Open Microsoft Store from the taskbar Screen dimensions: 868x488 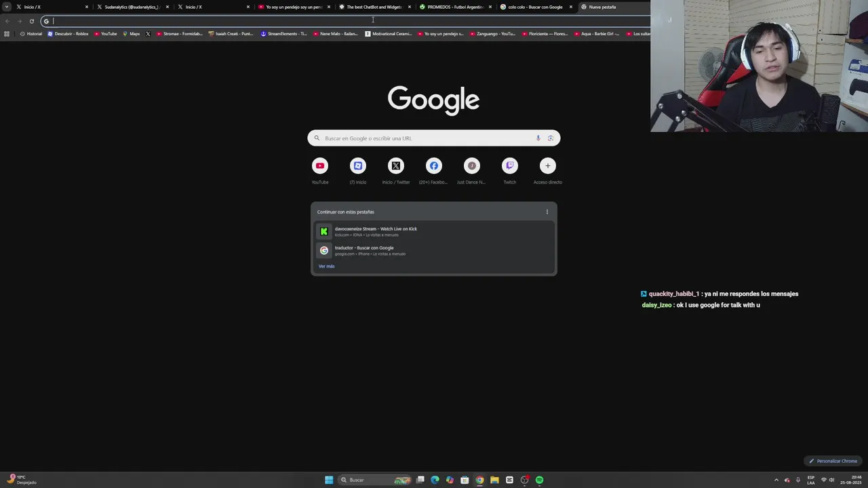[465, 480]
